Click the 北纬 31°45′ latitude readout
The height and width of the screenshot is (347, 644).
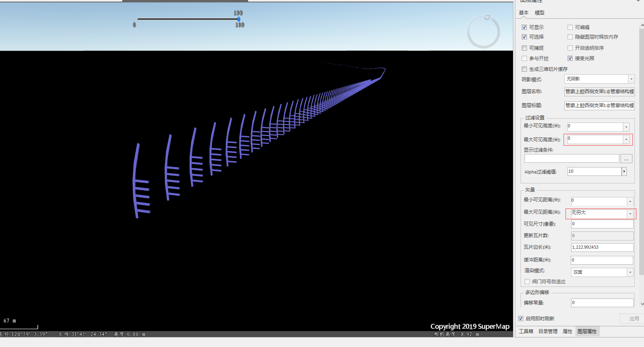pyautogui.click(x=82, y=334)
